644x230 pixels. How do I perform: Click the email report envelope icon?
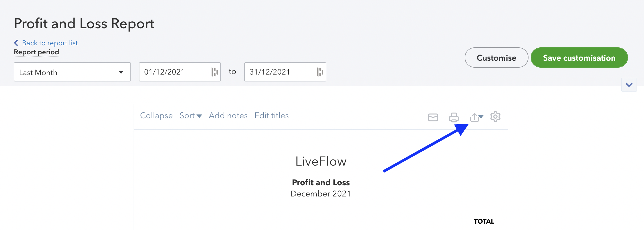(x=433, y=117)
